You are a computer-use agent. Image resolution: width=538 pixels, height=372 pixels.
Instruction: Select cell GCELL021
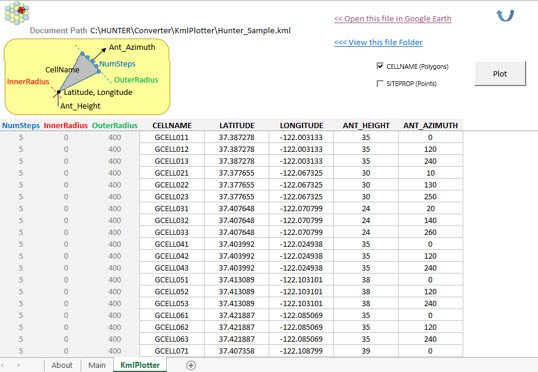click(172, 173)
